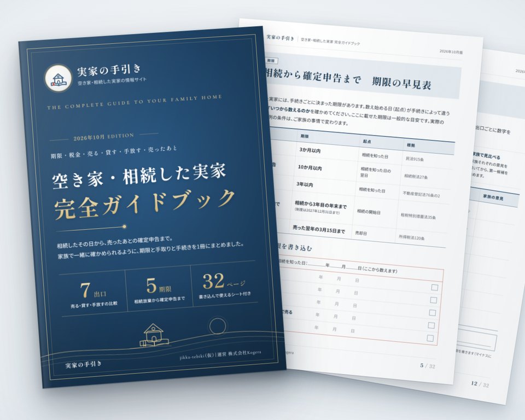Click the 相続の開始日 table cell

pyautogui.click(x=369, y=212)
